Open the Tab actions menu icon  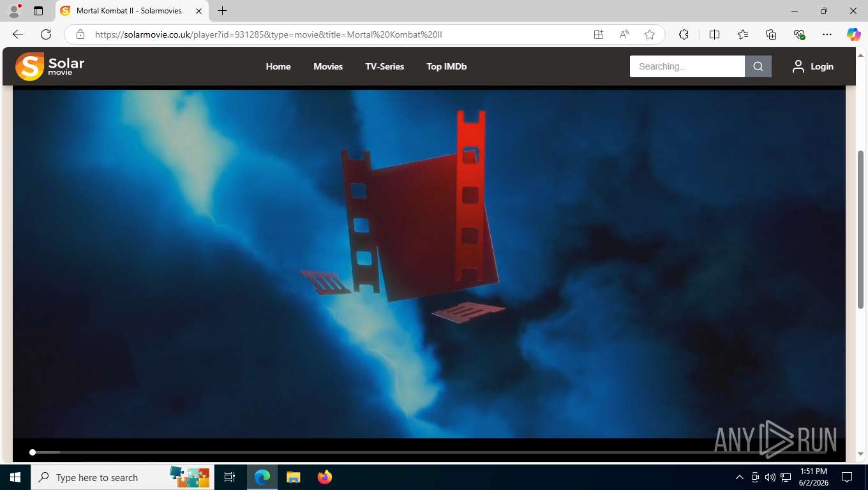click(x=38, y=11)
